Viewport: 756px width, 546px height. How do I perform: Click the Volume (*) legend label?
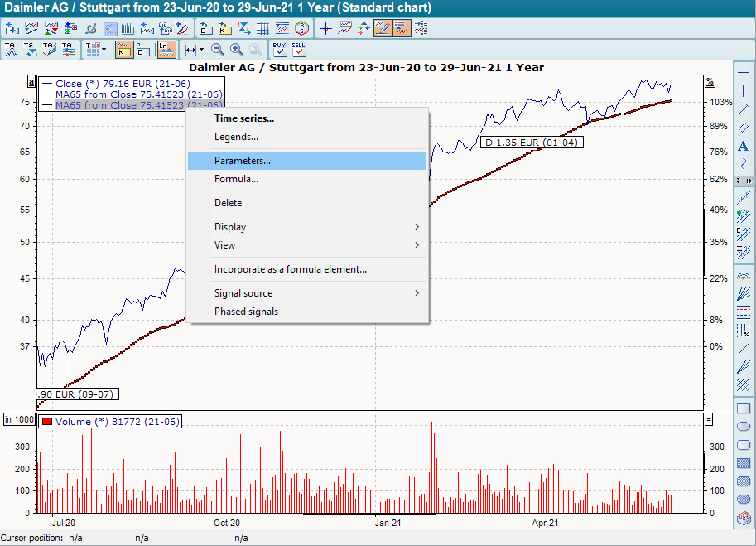(118, 422)
